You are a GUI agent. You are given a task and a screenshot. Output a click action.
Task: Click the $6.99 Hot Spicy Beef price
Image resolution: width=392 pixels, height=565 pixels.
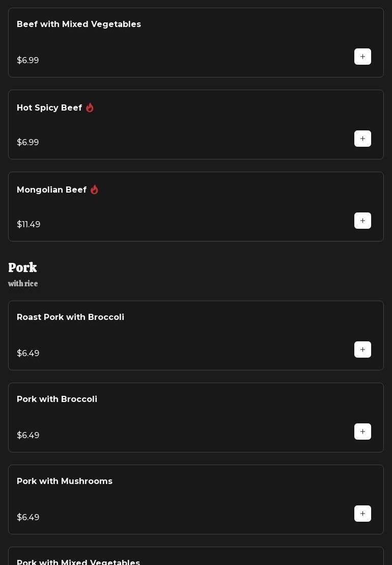coord(28,143)
